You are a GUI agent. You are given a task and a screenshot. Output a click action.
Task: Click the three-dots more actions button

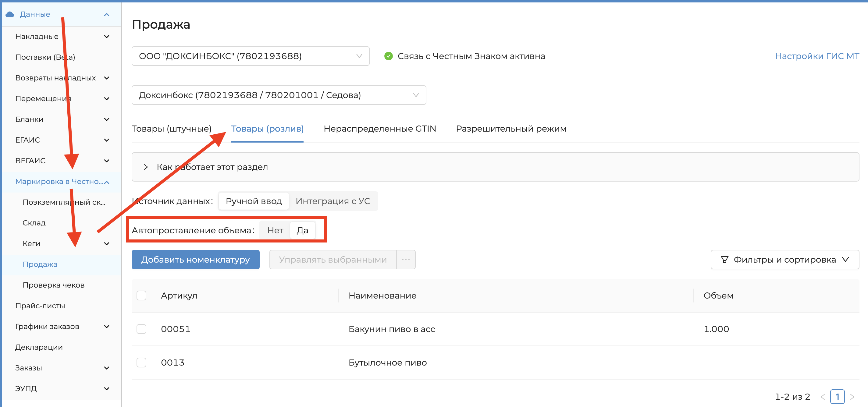pos(406,260)
